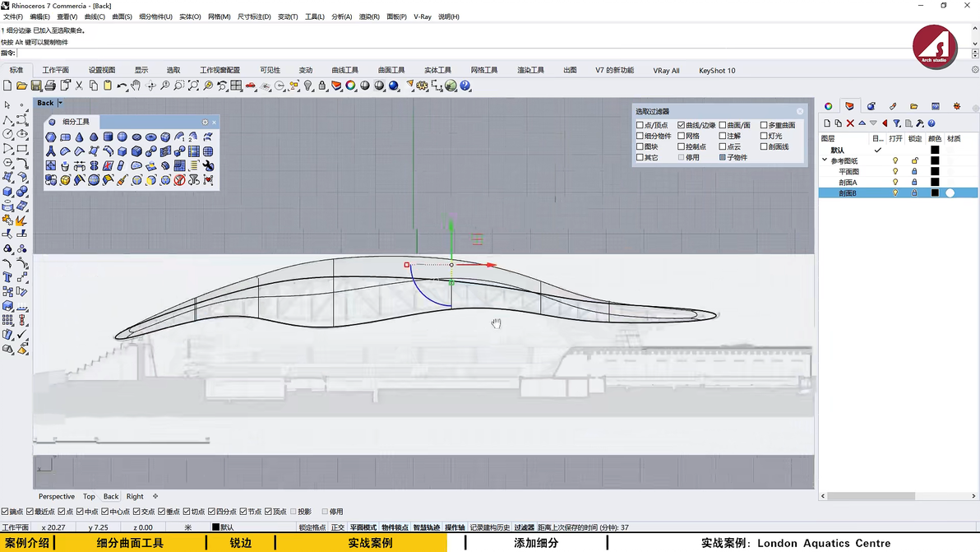This screenshot has height=552, width=980.
Task: Toggle 正交 ortho mode in status bar
Action: (337, 527)
